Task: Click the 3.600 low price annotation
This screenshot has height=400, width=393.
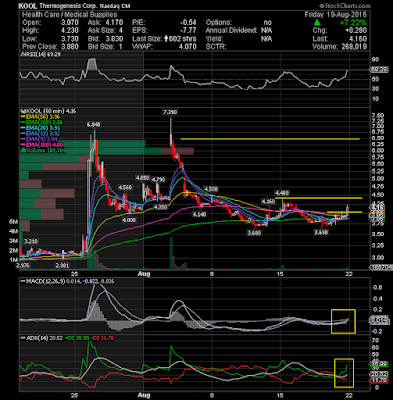Action: coord(254,232)
